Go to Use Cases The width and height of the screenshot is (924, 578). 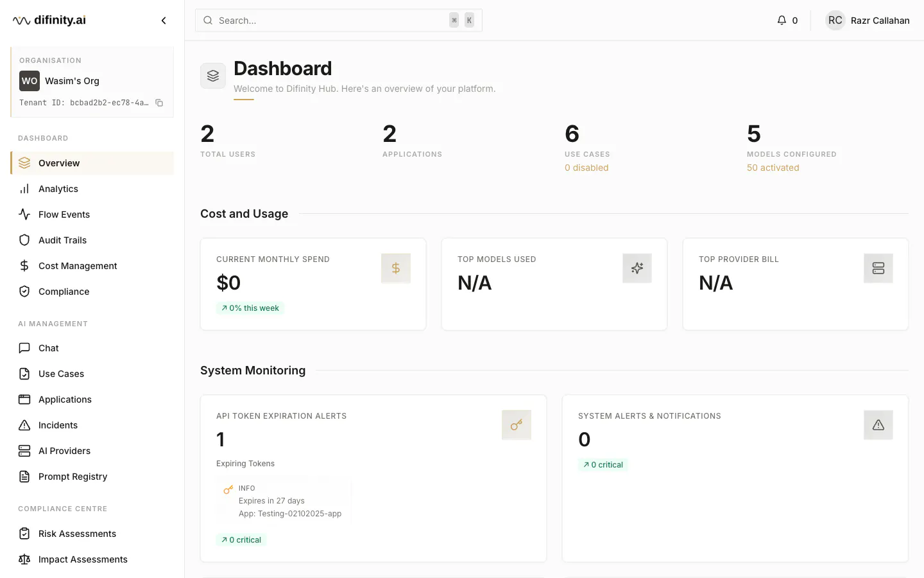pyautogui.click(x=92, y=374)
